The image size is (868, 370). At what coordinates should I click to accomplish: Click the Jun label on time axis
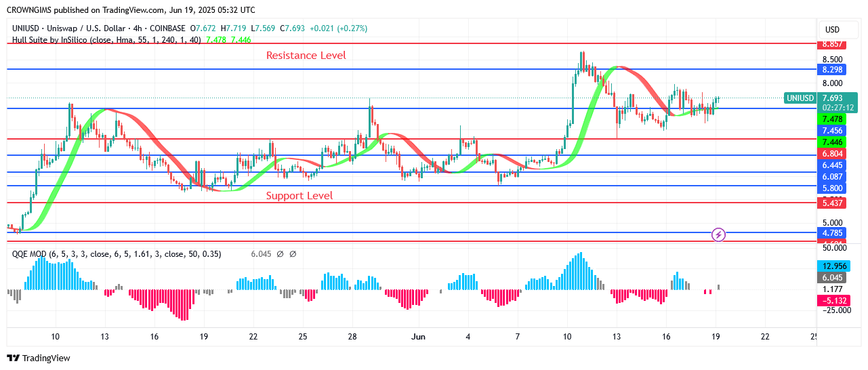tap(419, 337)
